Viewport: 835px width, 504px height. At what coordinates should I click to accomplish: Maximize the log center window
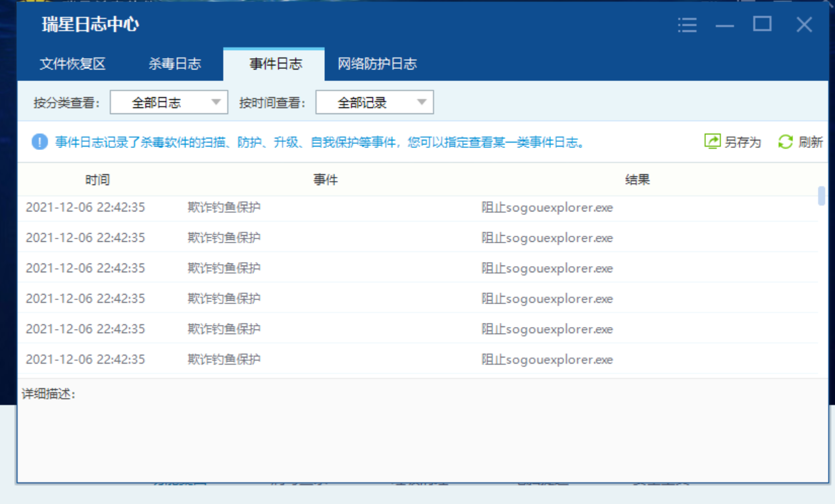[763, 25]
